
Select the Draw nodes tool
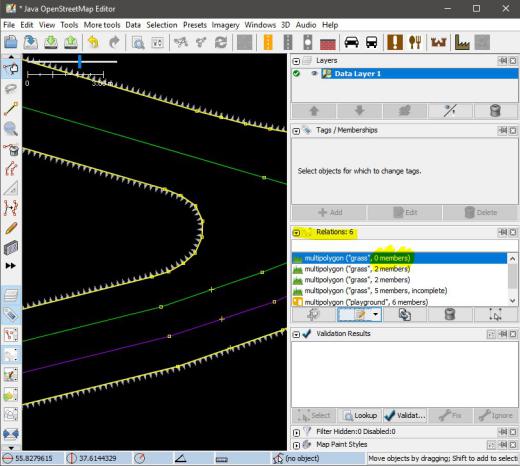(x=11, y=109)
